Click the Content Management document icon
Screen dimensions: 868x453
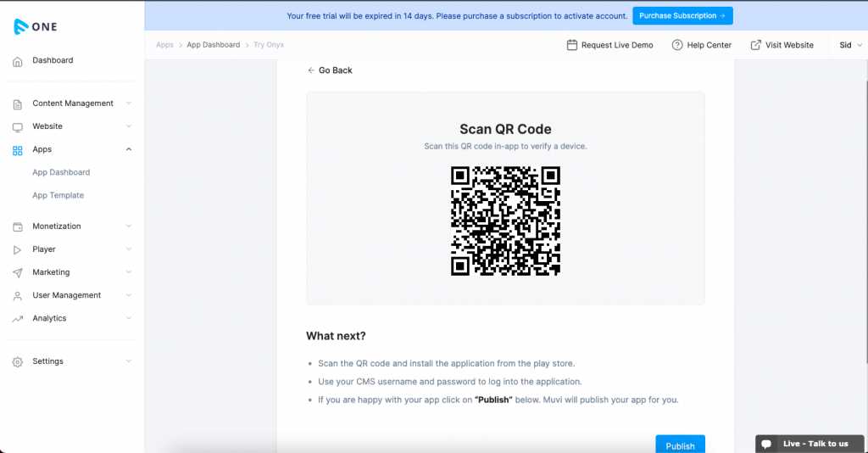pyautogui.click(x=18, y=104)
